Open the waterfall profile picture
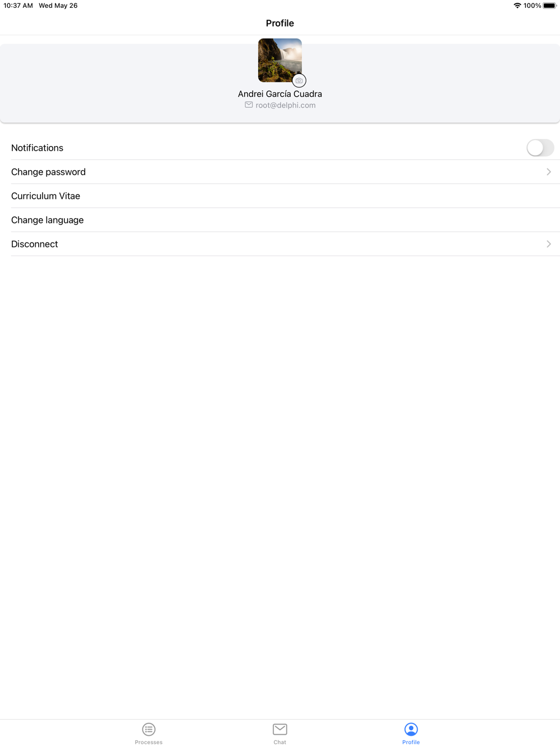 (280, 60)
